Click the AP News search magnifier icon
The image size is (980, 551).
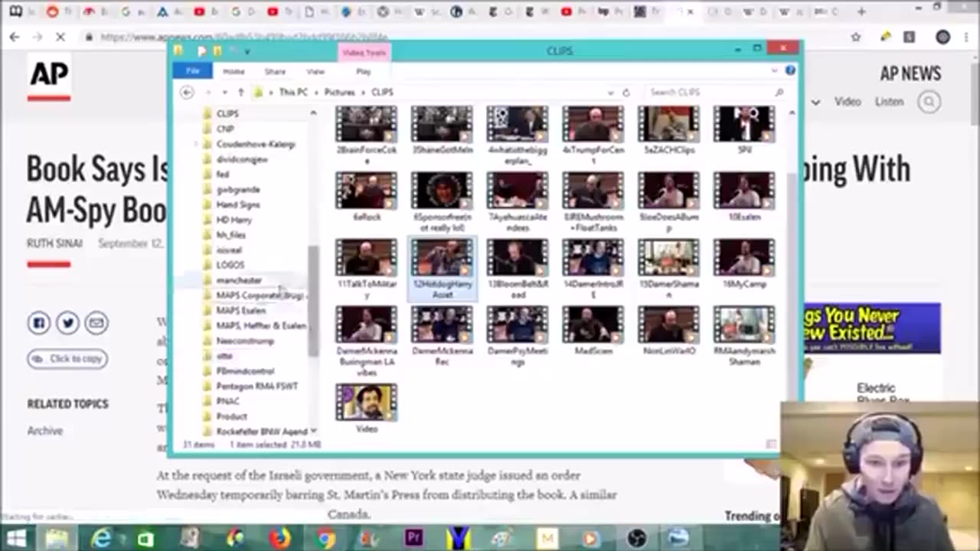pyautogui.click(x=929, y=102)
